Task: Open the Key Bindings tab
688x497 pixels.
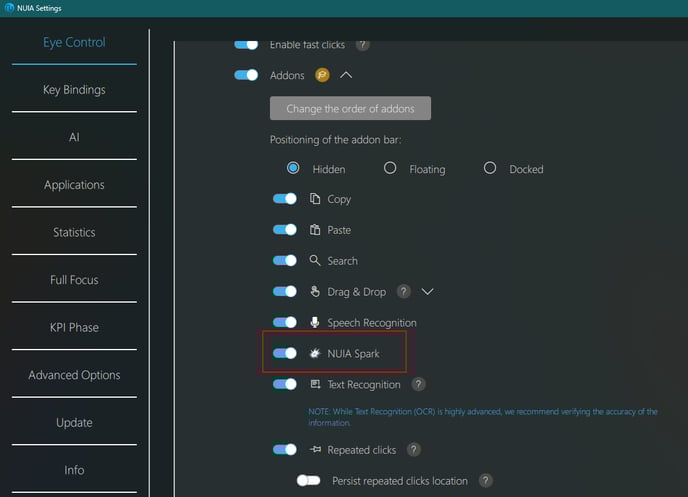Action: pyautogui.click(x=74, y=89)
